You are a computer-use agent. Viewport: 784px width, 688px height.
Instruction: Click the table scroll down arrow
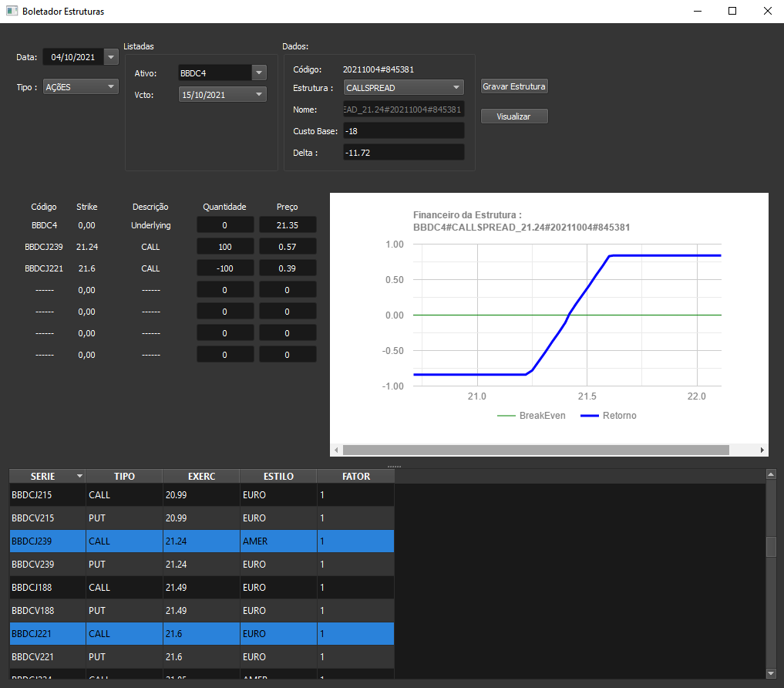pyautogui.click(x=771, y=673)
